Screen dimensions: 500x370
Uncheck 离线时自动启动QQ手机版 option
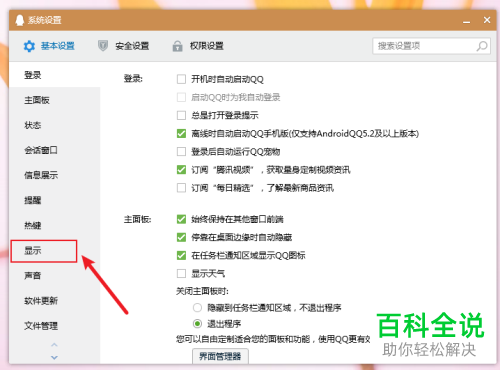181,134
